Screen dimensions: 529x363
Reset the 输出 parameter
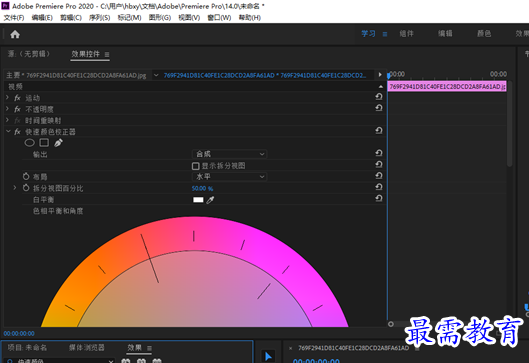point(379,153)
